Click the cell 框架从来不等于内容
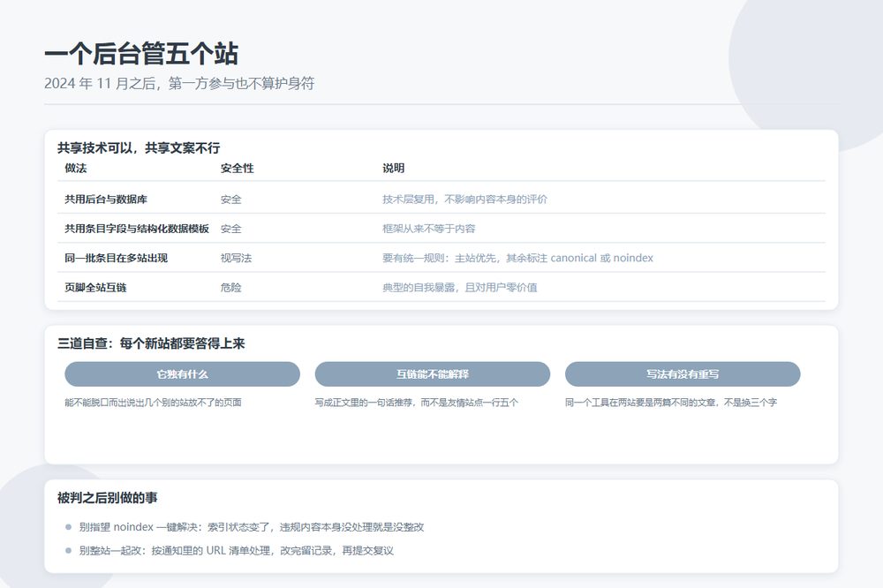This screenshot has height=588, width=883. click(x=428, y=228)
